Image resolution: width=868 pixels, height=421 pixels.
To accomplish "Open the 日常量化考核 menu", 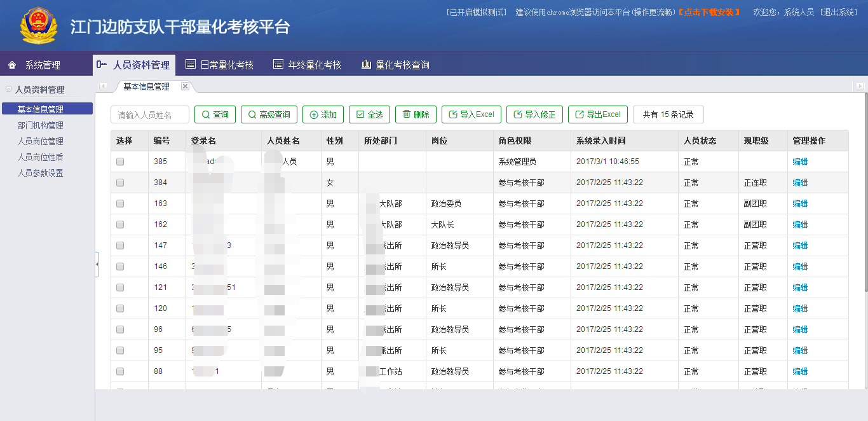I will pos(219,65).
